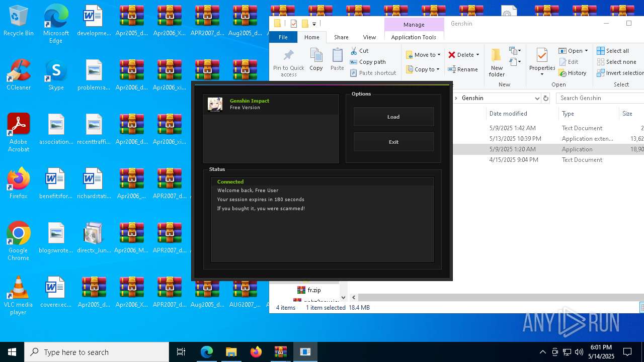Open the New item dropdown icon
Viewport: 644px width, 362px height.
[x=514, y=51]
